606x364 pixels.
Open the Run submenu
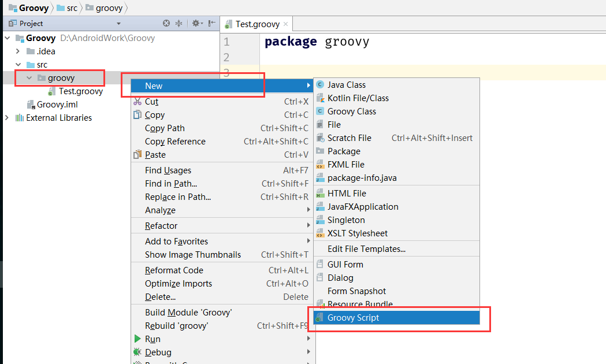[x=222, y=339]
